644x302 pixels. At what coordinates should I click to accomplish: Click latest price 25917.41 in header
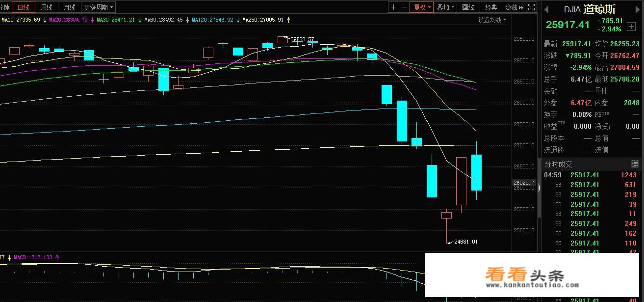[x=567, y=25]
